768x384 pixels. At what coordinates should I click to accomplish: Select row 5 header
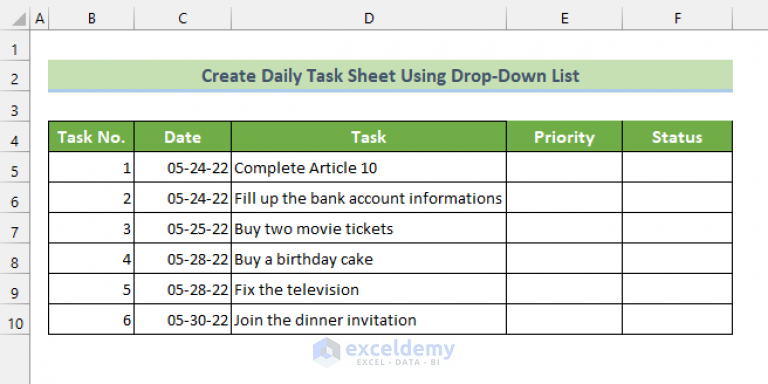click(15, 172)
